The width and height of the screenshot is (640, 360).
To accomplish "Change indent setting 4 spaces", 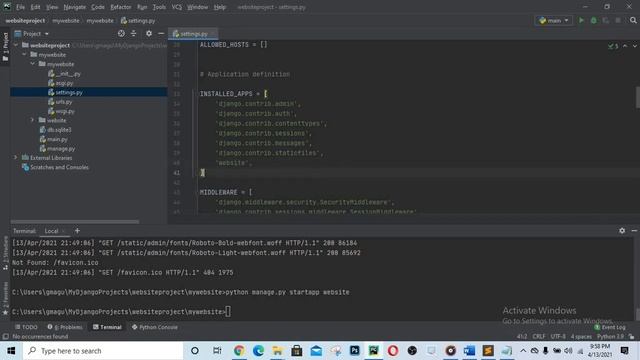I will [581, 337].
